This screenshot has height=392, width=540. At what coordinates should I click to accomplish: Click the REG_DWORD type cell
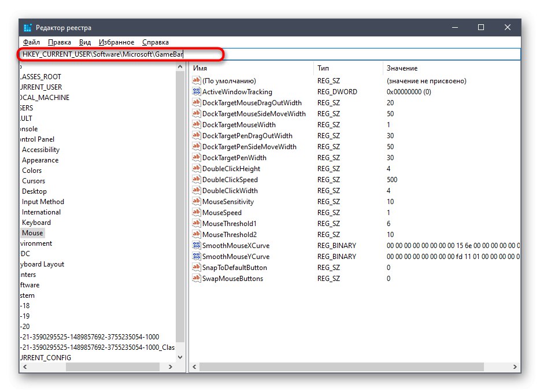point(337,91)
